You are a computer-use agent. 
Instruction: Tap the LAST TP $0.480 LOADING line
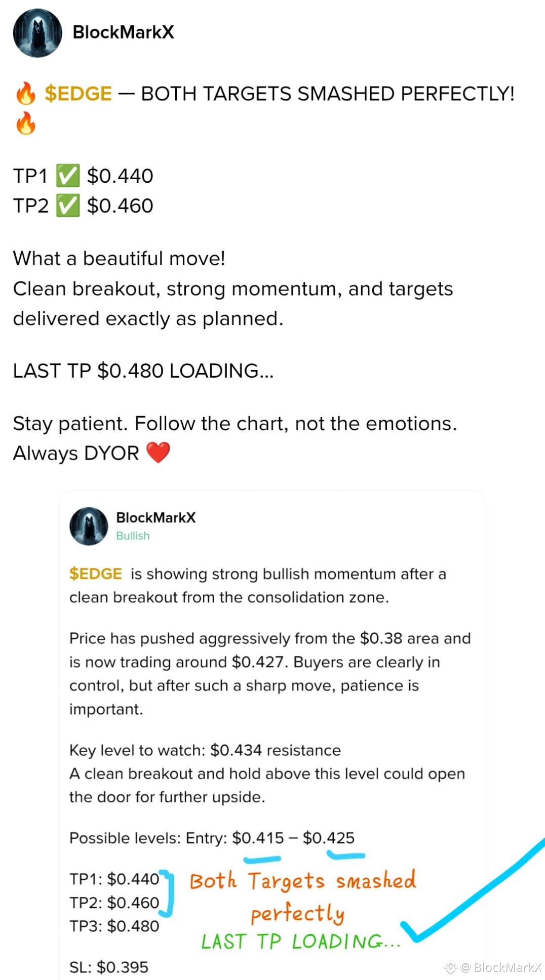coord(143,371)
